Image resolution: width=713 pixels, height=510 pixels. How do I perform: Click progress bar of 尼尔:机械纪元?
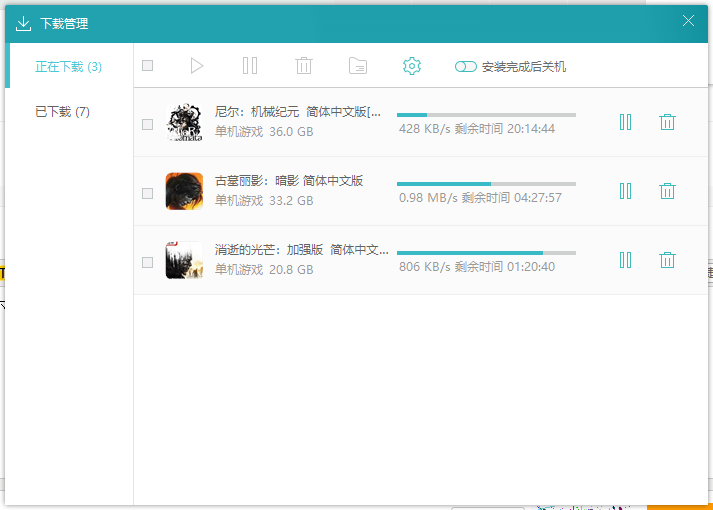pos(486,115)
